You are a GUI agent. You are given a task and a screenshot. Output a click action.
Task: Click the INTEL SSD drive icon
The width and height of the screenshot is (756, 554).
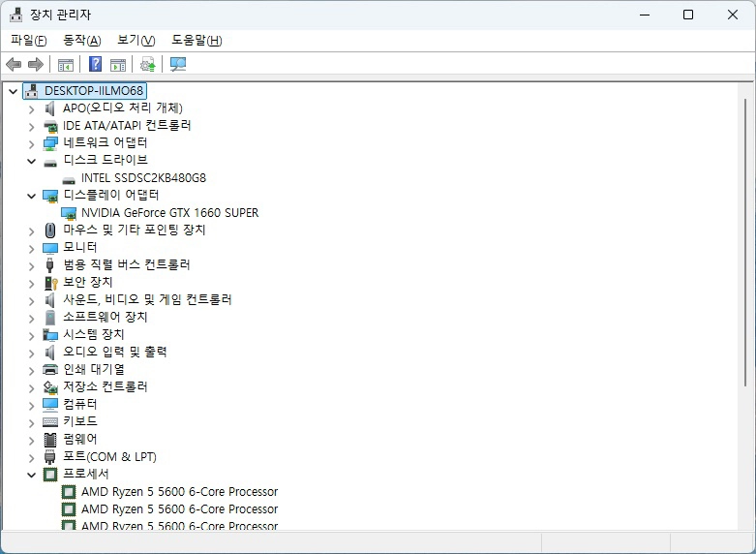coord(69,180)
